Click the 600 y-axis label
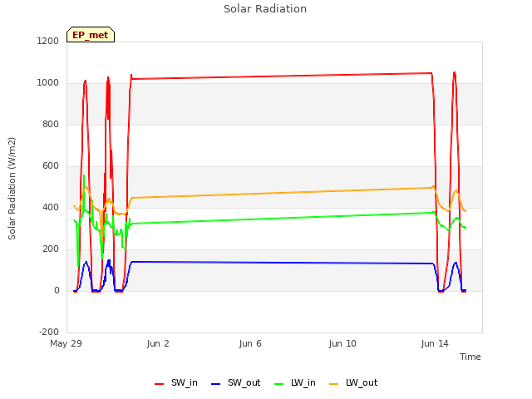Screen dimensions: 532x399 click(x=51, y=166)
